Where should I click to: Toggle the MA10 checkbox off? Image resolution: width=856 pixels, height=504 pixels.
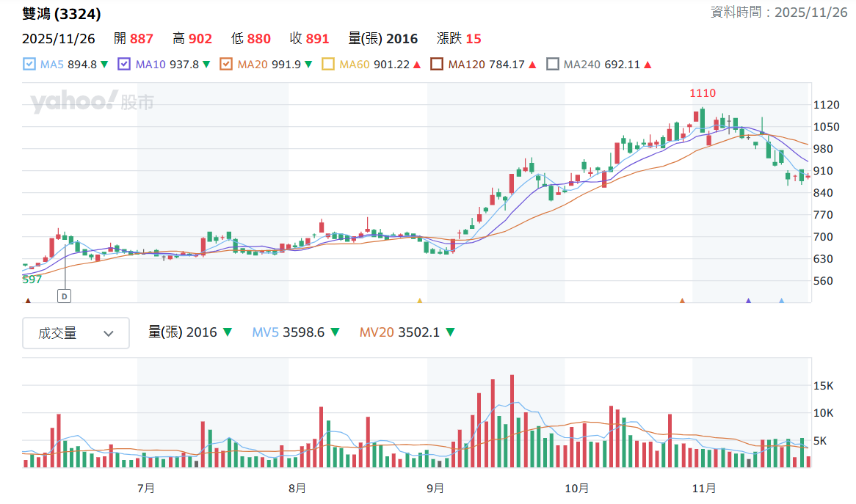click(x=124, y=65)
